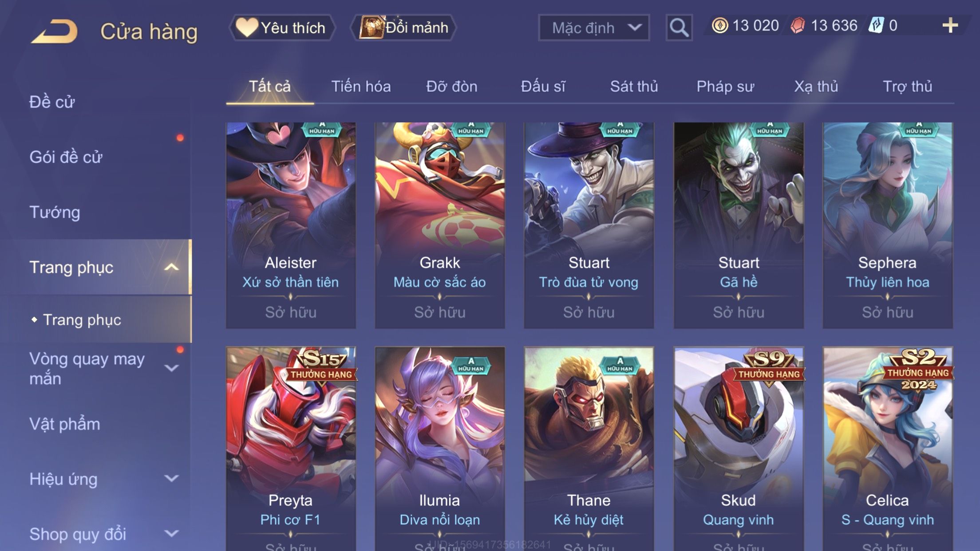This screenshot has height=551, width=980.
Task: Tap the golden back arrow icon
Action: pyautogui.click(x=54, y=31)
